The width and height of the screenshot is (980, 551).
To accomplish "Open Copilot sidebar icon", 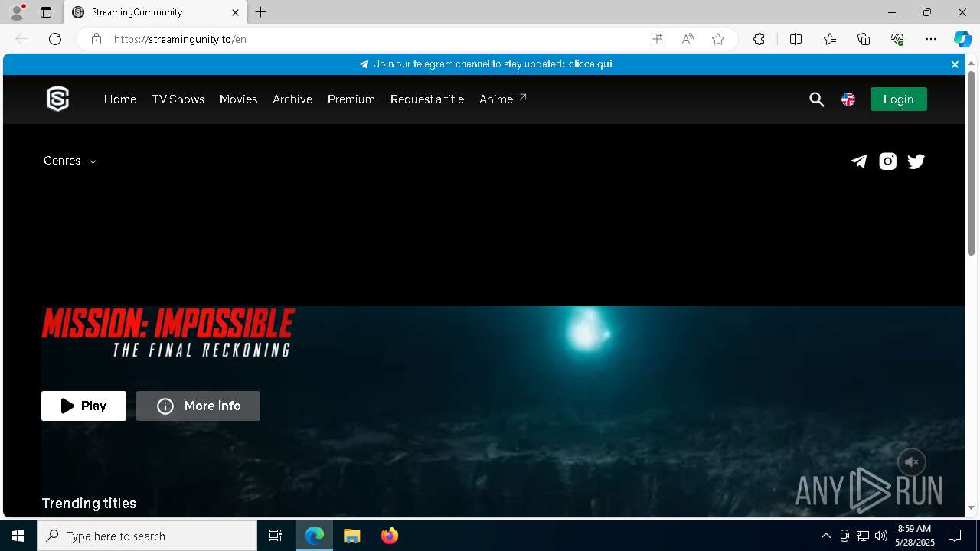I will [x=962, y=39].
